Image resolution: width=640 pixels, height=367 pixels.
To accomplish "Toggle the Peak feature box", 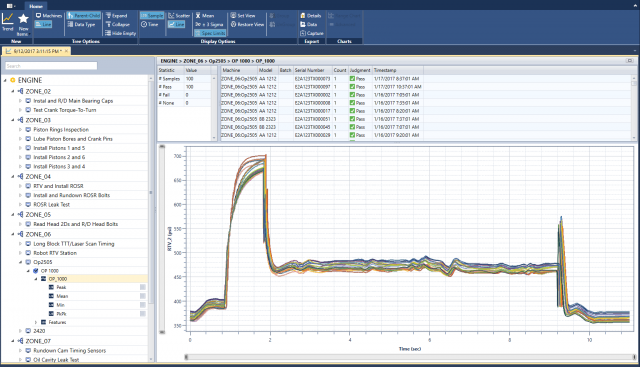I will point(143,287).
